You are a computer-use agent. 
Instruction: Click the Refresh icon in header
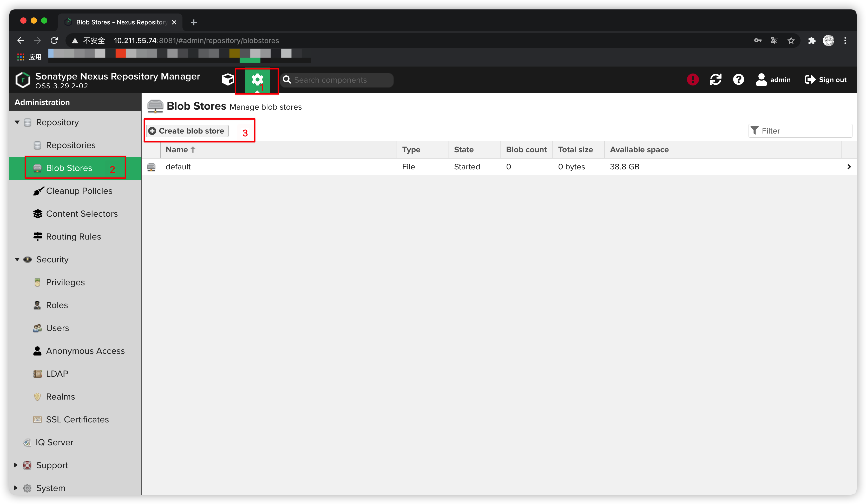[x=716, y=80]
